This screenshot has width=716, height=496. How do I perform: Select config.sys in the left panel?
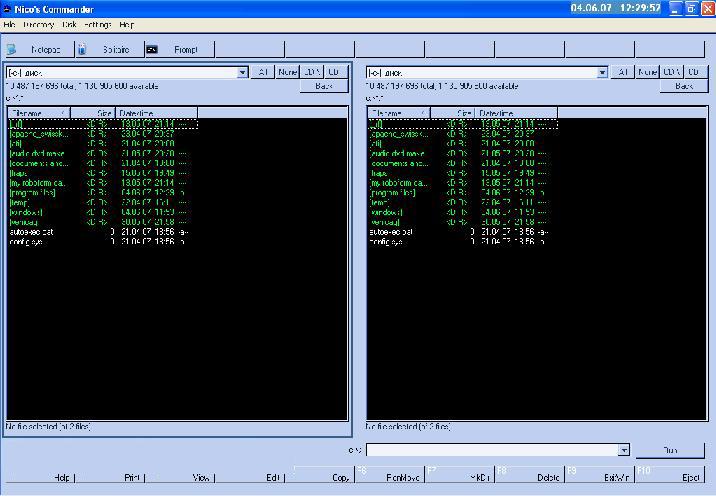point(26,242)
